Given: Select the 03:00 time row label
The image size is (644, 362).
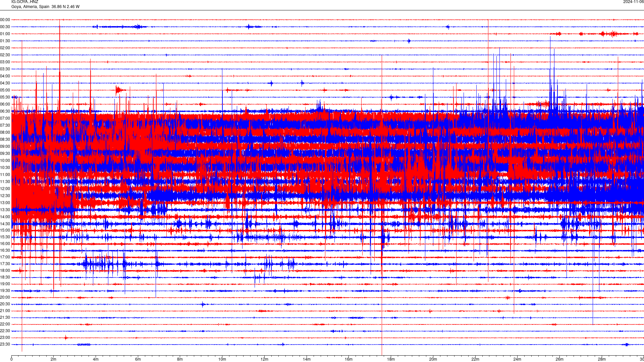Looking at the screenshot, I should [x=5, y=62].
